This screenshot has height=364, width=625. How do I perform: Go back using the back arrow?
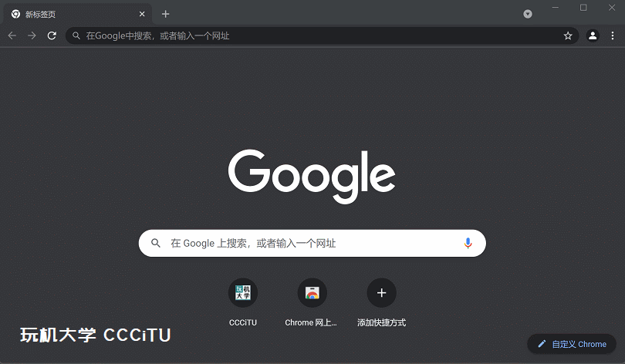tap(12, 35)
